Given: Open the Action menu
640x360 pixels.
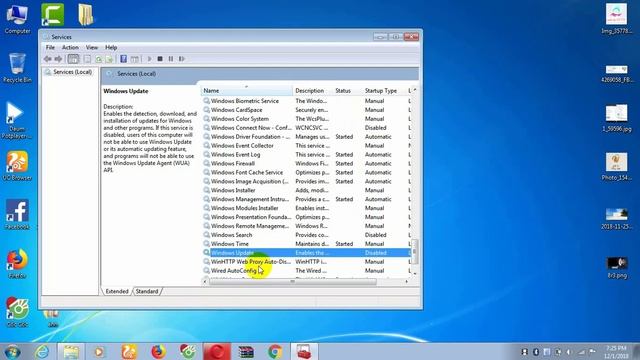Looking at the screenshot, I should pyautogui.click(x=70, y=47).
